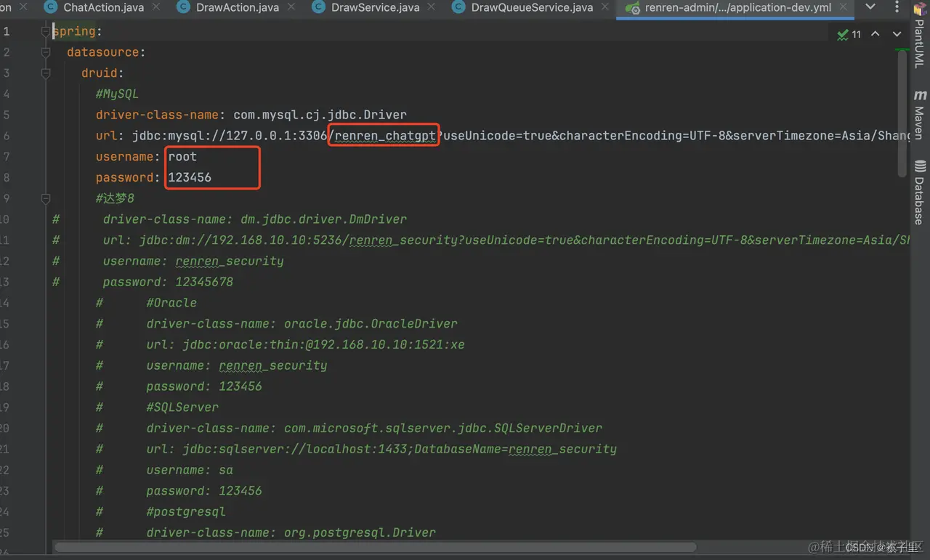Click com.mysql.cj.jdbc.Driver value
The width and height of the screenshot is (930, 560).
coord(320,115)
